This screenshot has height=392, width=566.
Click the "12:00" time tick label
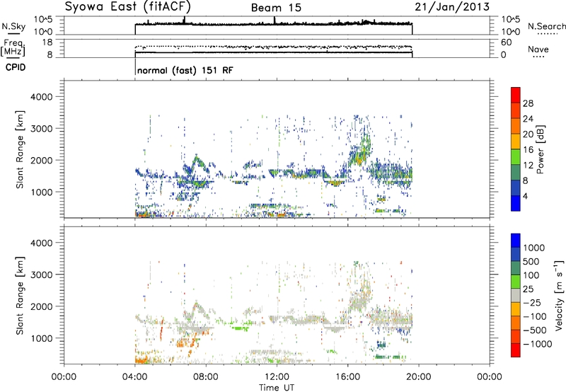[x=277, y=377]
